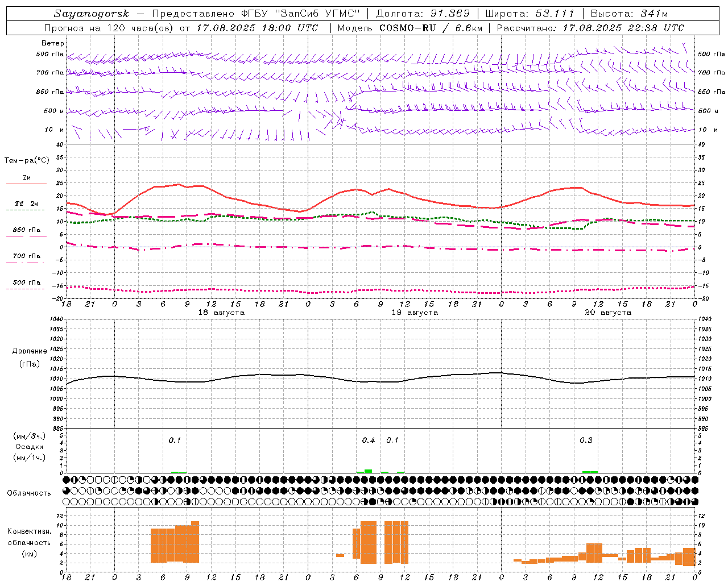
Task: Click the "19 августа" date label
Action: click(x=415, y=313)
